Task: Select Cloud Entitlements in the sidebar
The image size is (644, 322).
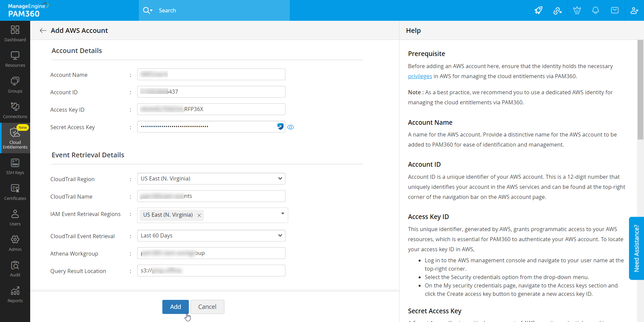Action: point(15,138)
